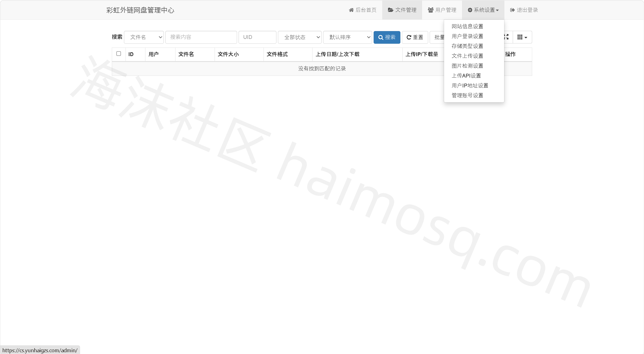Screen dimensions: 644x354
Task: Focus the UID input field
Action: coord(257,37)
